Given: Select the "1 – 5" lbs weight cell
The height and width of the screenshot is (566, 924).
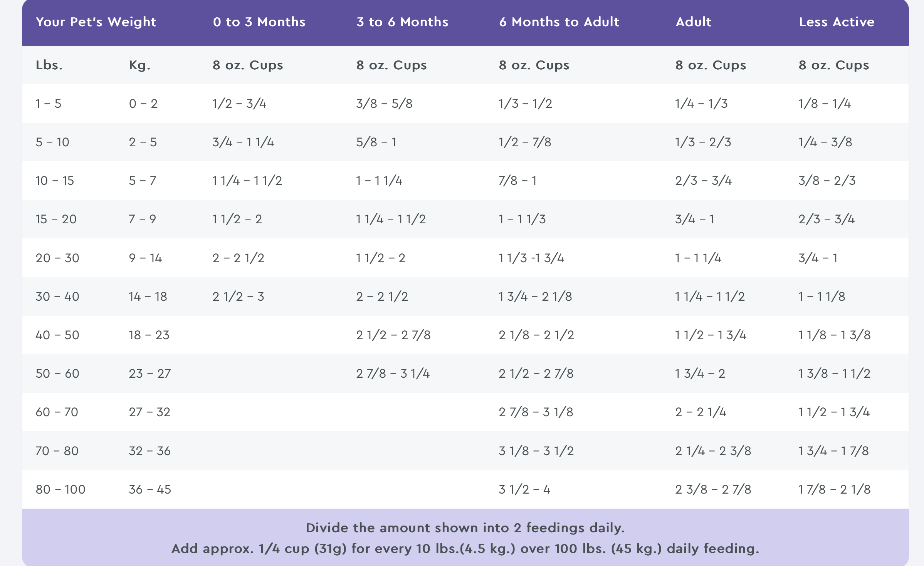Looking at the screenshot, I should click(48, 104).
